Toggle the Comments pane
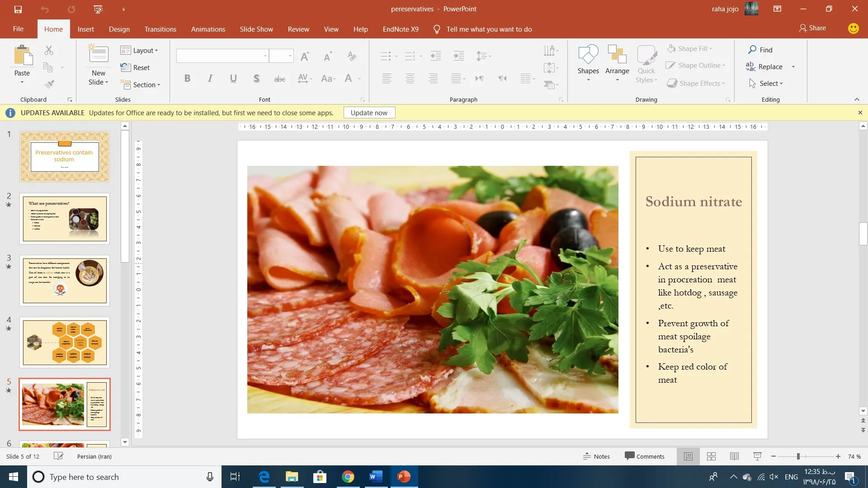Screen dimensions: 868x488 pyautogui.click(x=645, y=456)
